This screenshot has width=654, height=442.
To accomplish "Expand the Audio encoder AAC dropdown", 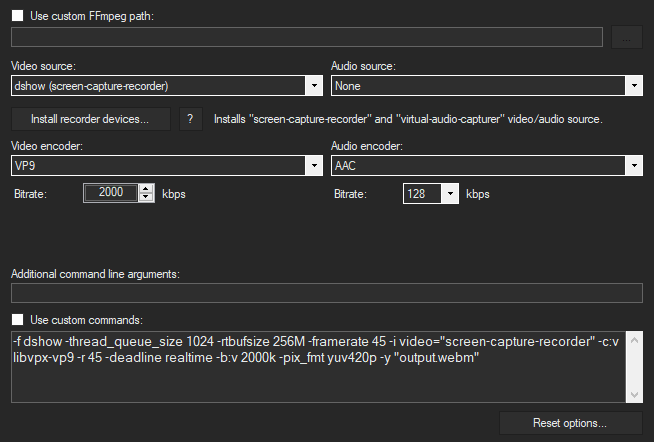I will [x=486, y=165].
